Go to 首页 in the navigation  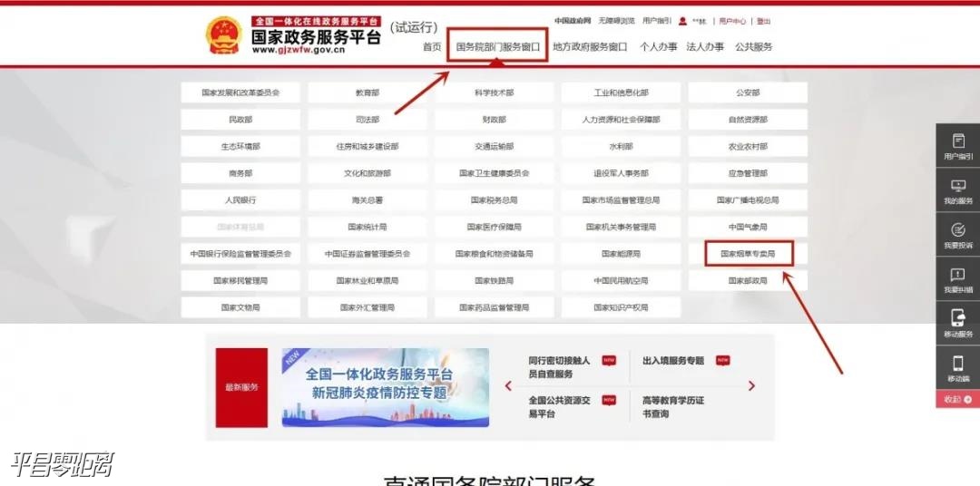pyautogui.click(x=432, y=47)
